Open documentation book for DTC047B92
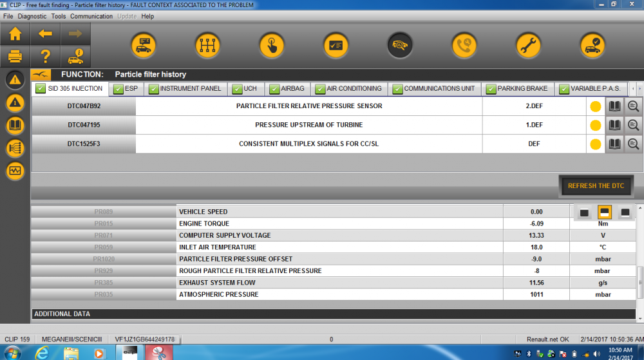 (614, 106)
